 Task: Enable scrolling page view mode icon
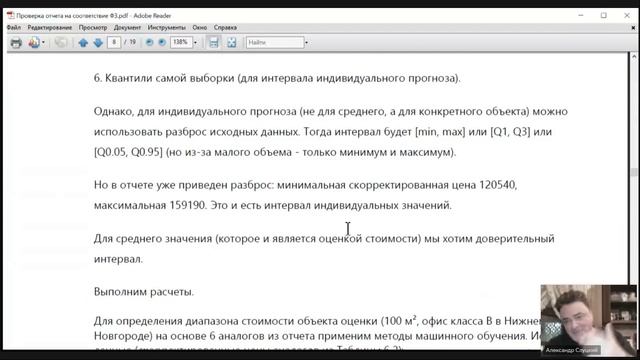click(213, 42)
